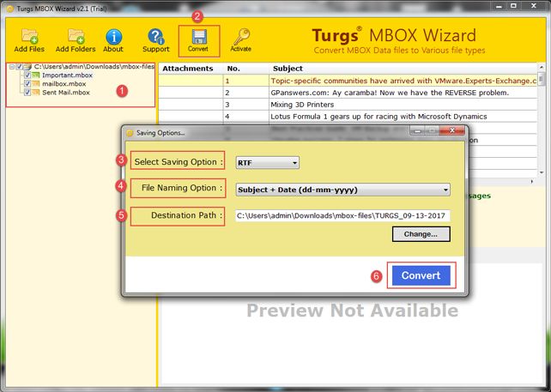The height and width of the screenshot is (392, 551).
Task: Click the Convert floppy-disk toolbar icon
Action: 198,37
